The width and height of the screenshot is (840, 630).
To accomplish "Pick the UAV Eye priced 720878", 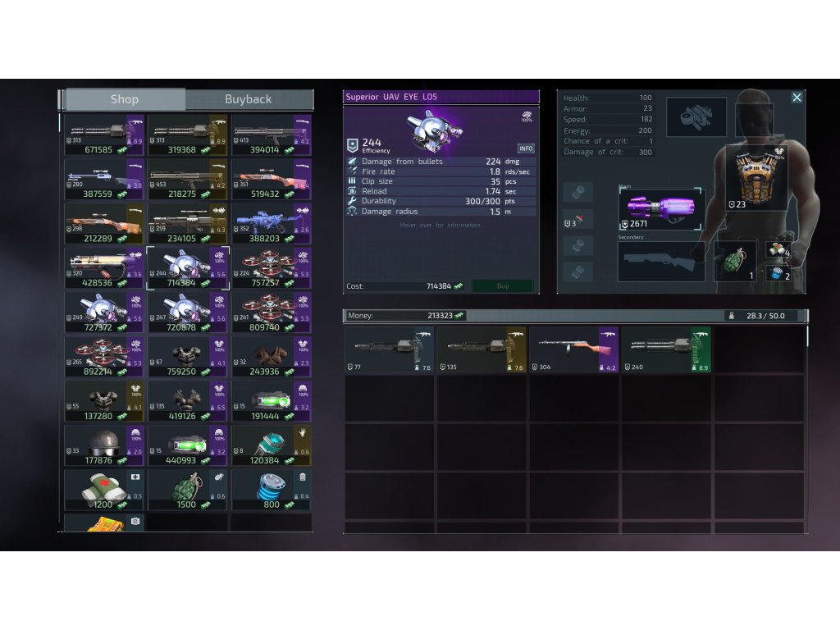I will pos(188,313).
